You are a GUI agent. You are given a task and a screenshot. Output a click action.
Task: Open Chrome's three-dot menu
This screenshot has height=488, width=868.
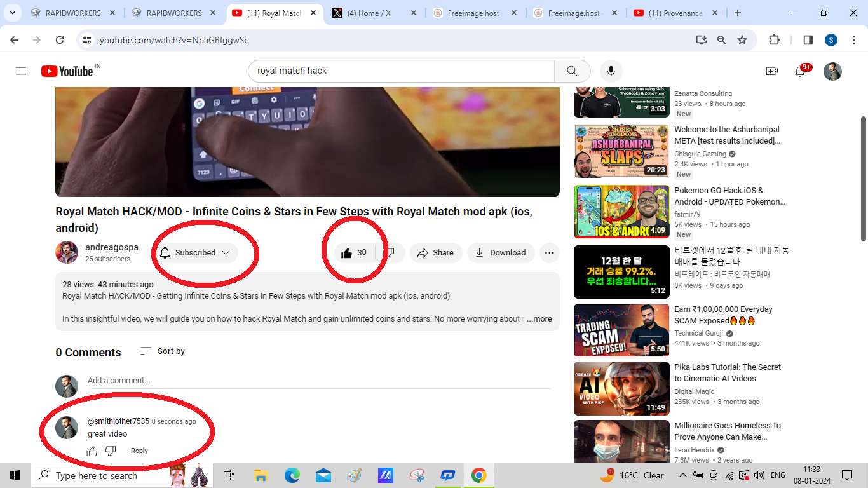click(853, 40)
